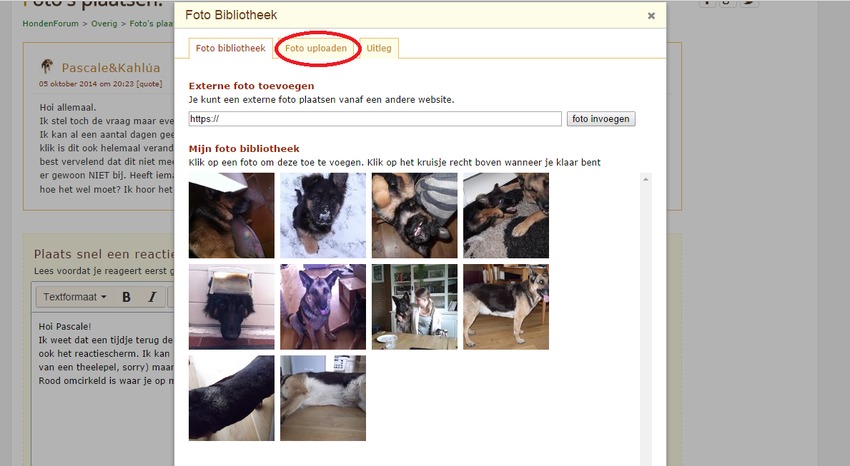Select the Foto bibliotheek tab
The image size is (850, 466).
230,48
